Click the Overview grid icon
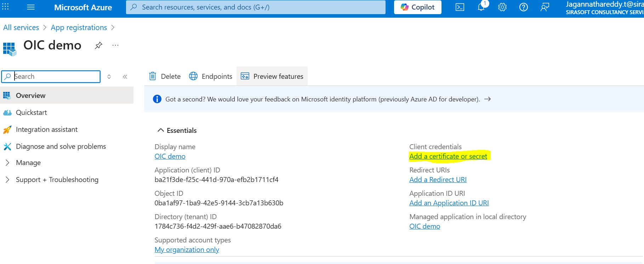 click(7, 95)
